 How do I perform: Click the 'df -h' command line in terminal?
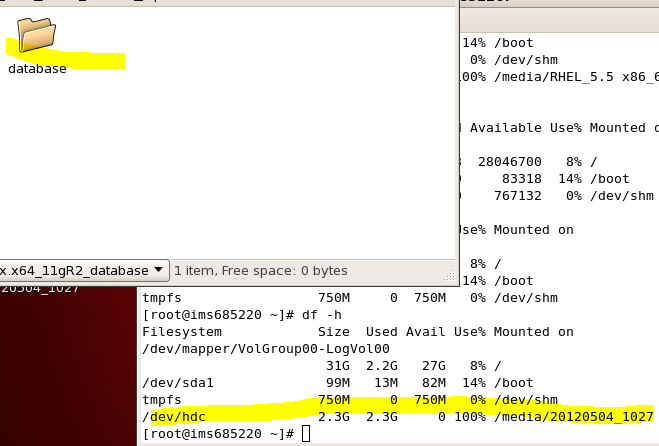pyautogui.click(x=322, y=315)
